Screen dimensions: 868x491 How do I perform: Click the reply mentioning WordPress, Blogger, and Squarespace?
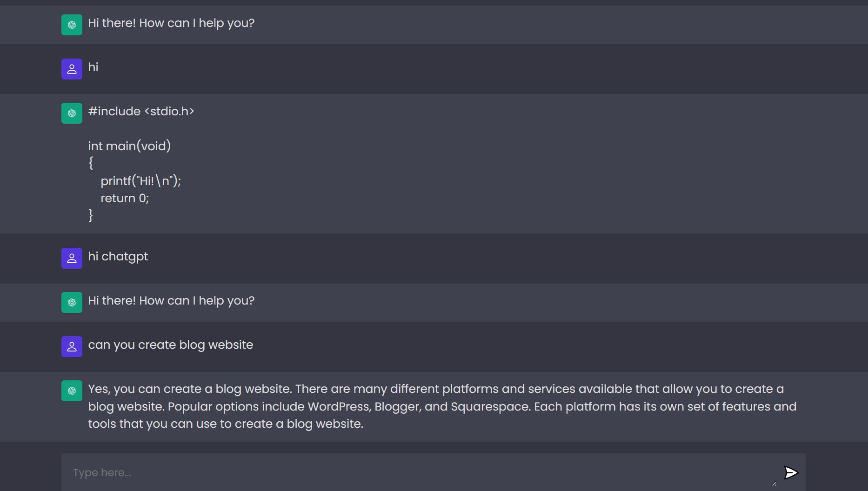tap(442, 406)
